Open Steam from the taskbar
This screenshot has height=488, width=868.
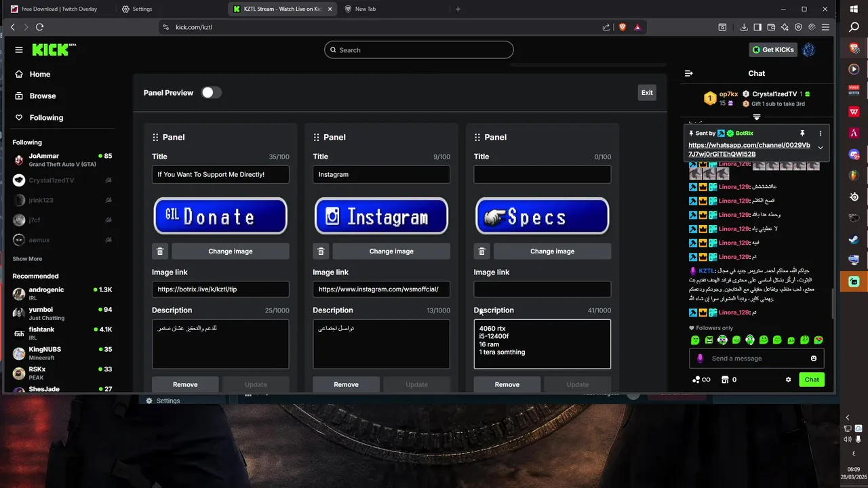click(x=854, y=239)
